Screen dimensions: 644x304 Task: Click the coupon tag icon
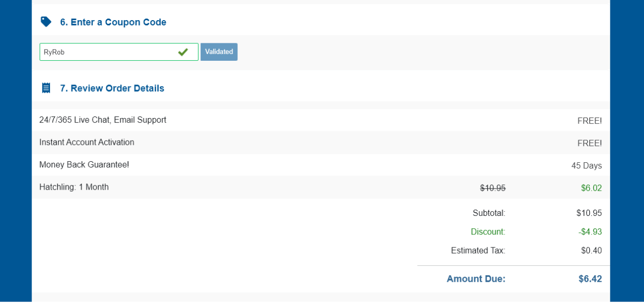pyautogui.click(x=46, y=22)
